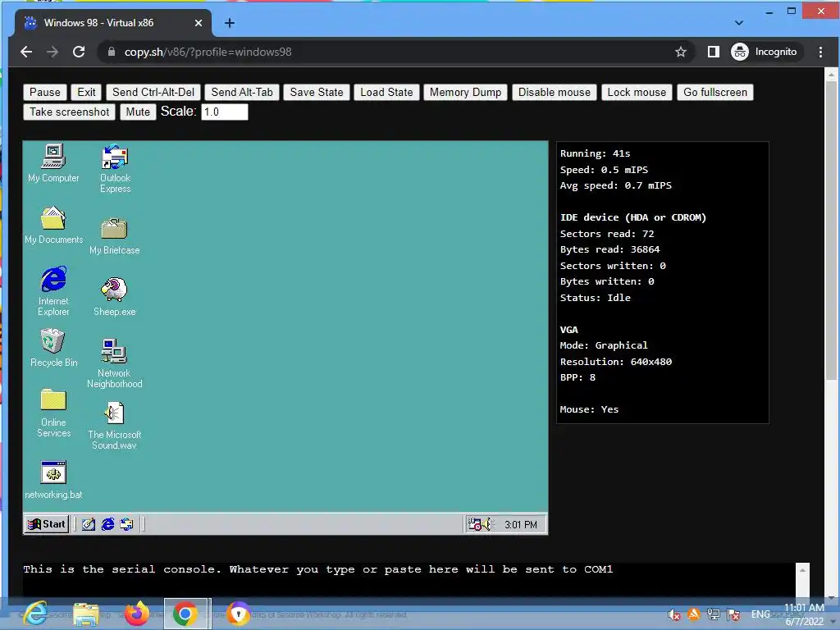Viewport: 840px width, 630px height.
Task: Click the host clock showing 11:01 AM
Action: pyautogui.click(x=804, y=608)
